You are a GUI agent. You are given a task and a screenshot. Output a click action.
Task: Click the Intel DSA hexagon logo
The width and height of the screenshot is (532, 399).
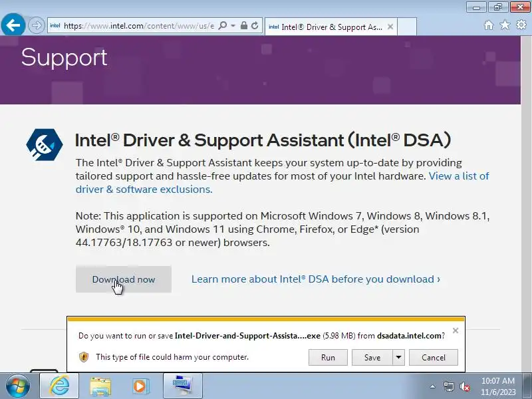click(x=44, y=144)
